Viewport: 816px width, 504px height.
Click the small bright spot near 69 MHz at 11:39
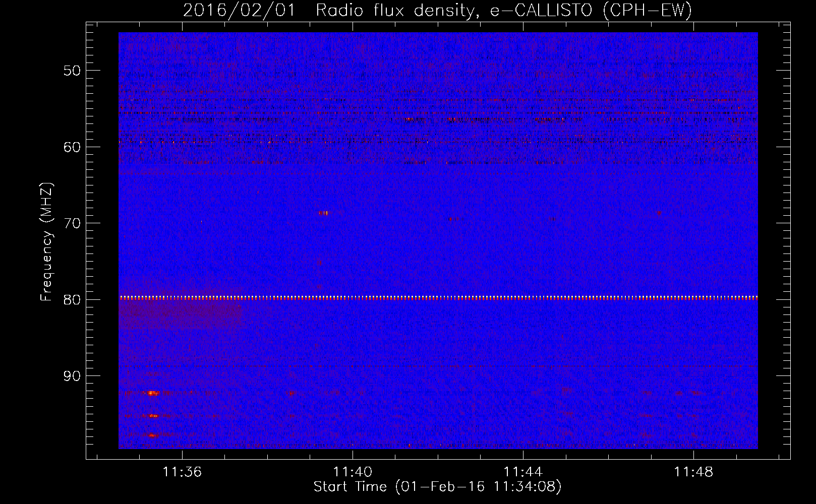[x=324, y=213]
